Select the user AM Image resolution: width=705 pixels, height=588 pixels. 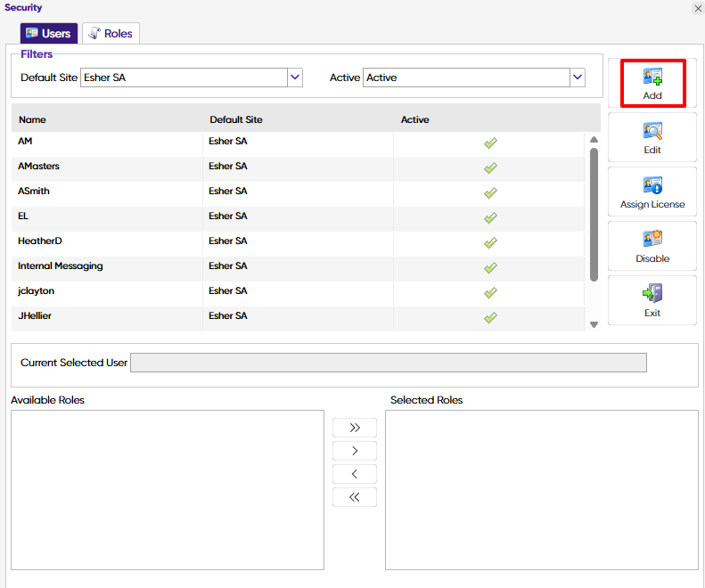25,141
